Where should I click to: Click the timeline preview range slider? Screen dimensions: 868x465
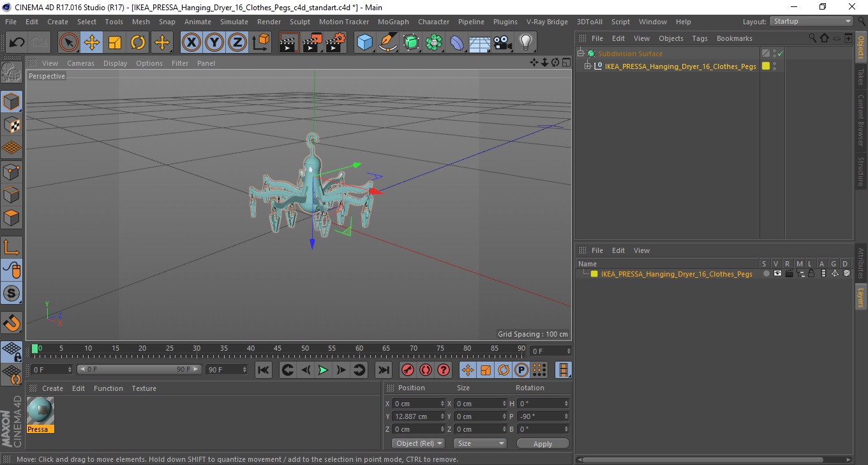click(x=138, y=370)
